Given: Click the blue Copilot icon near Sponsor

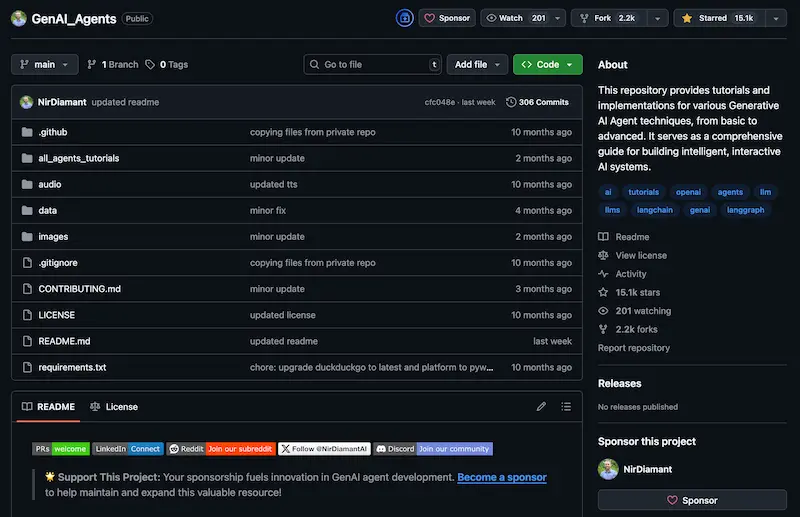Looking at the screenshot, I should point(405,18).
